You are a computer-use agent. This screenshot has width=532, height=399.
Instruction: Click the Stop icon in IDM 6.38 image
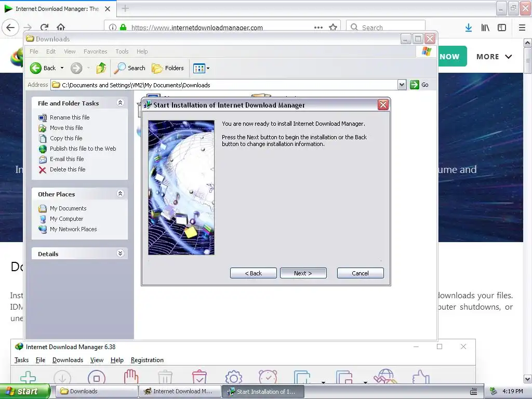tap(96, 378)
